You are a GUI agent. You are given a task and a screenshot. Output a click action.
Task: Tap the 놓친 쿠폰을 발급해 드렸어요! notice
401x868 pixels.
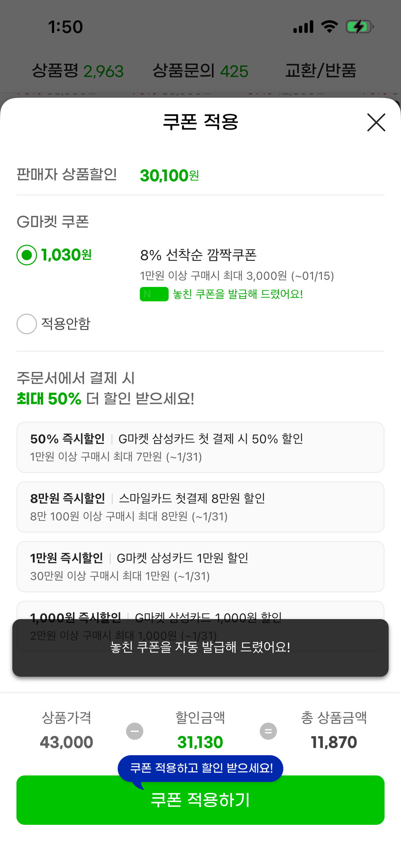238,294
